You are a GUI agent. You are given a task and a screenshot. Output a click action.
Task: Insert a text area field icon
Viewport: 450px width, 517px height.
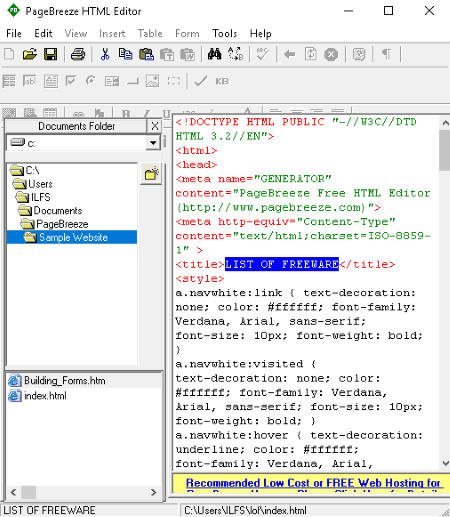click(51, 81)
